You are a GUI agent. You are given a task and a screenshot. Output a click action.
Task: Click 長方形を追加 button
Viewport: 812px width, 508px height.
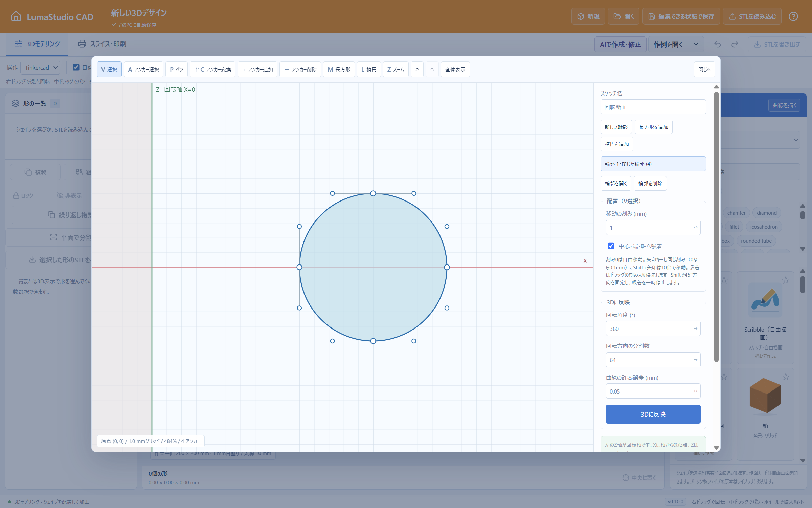[x=654, y=127]
